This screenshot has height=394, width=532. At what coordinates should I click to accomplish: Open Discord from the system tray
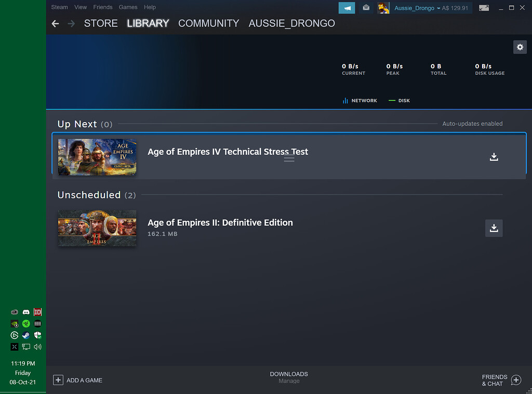(x=25, y=312)
